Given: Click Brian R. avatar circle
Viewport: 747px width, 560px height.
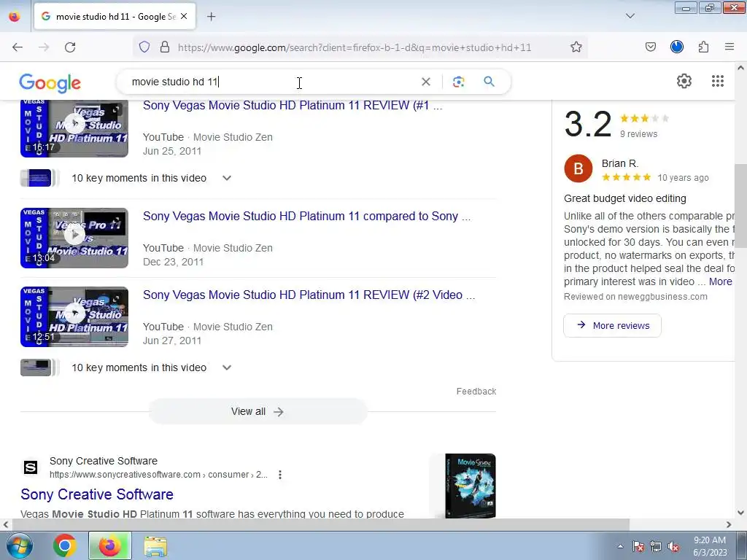Looking at the screenshot, I should pos(578,168).
